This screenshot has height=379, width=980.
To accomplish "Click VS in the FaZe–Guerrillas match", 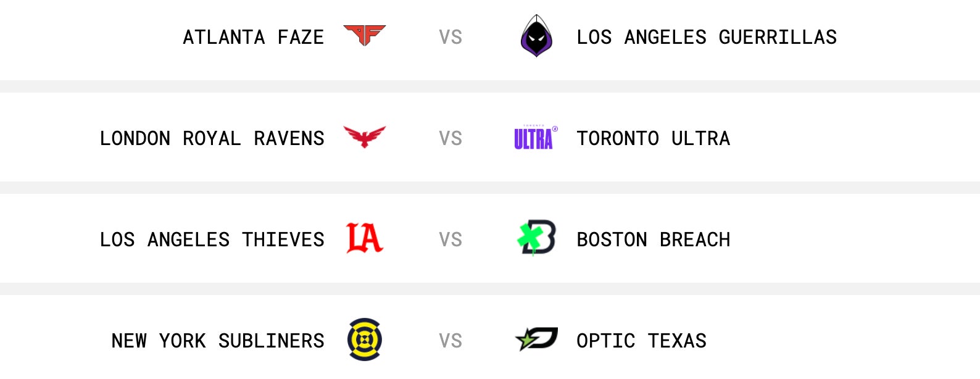I will point(451,37).
